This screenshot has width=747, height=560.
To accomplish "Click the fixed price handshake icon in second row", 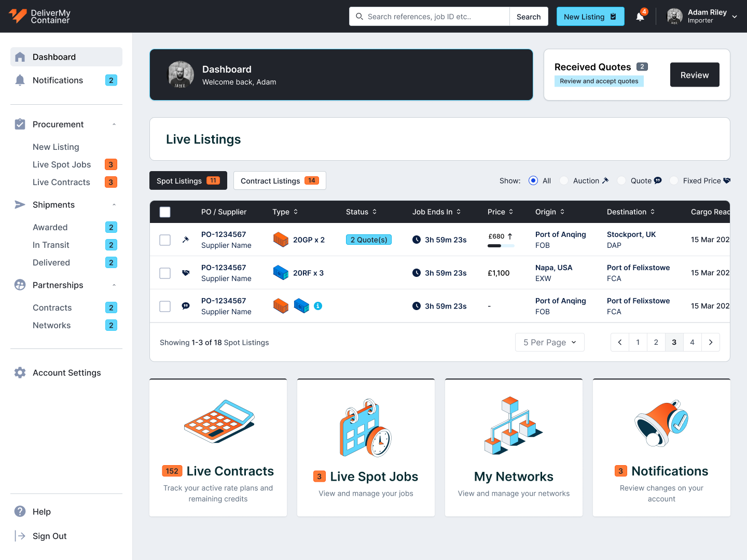I will click(186, 273).
